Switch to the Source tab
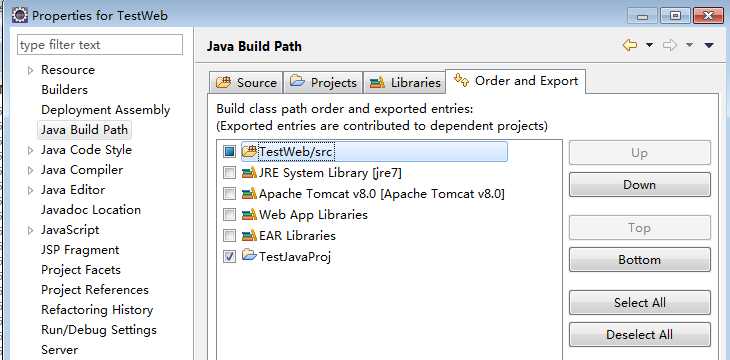This screenshot has height=360, width=730. [246, 83]
